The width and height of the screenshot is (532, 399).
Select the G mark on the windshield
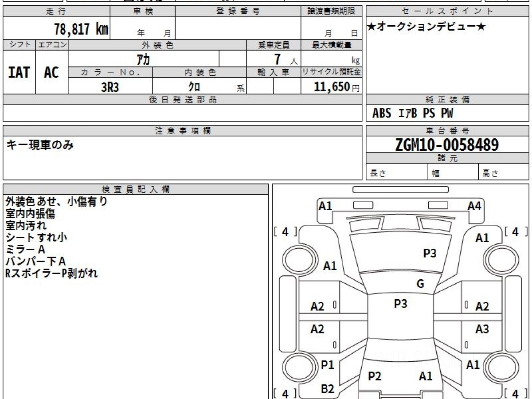(x=420, y=284)
